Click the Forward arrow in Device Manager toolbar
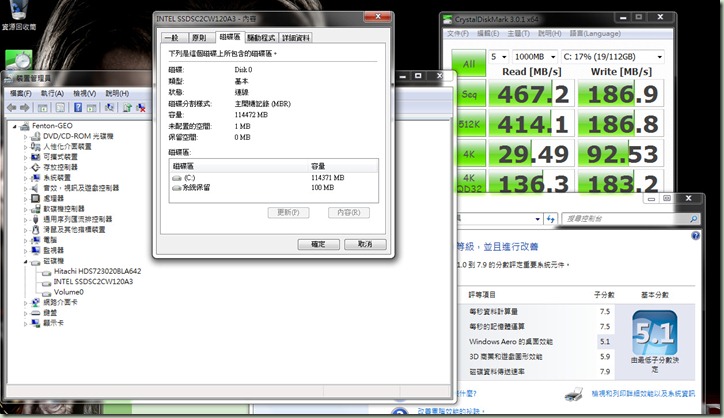 click(24, 108)
